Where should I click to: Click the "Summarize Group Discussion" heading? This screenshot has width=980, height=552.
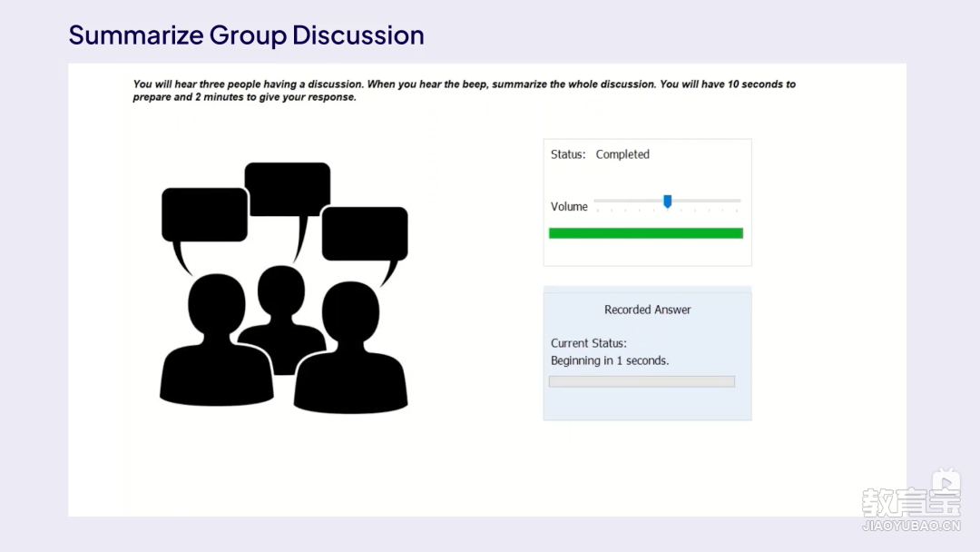pyautogui.click(x=246, y=35)
